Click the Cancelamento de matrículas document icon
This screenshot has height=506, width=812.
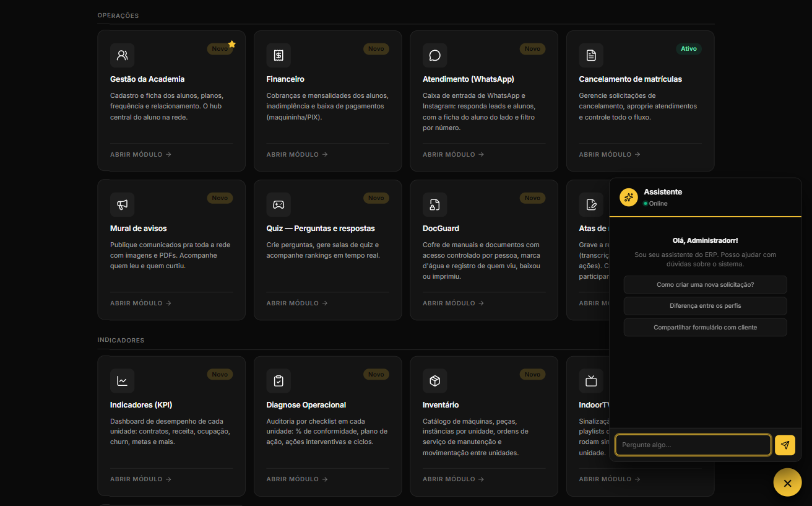click(x=591, y=55)
